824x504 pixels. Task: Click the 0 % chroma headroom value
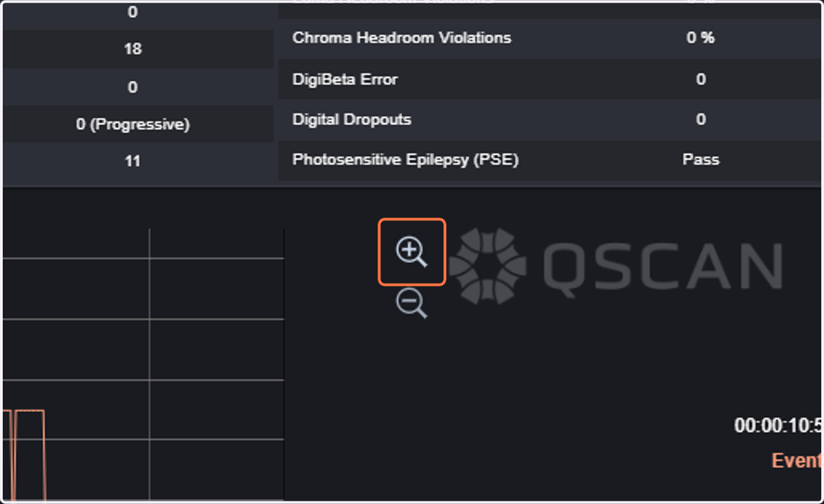pyautogui.click(x=700, y=38)
